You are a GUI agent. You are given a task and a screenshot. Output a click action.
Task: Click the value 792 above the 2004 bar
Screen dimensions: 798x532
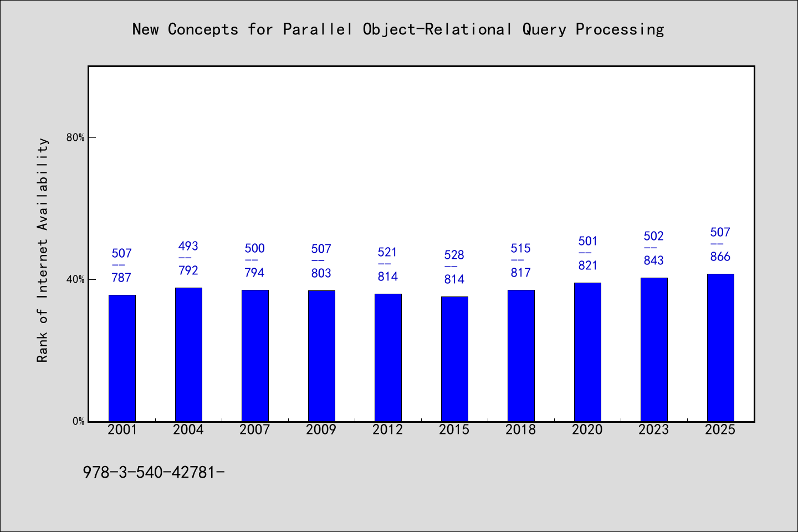188,270
